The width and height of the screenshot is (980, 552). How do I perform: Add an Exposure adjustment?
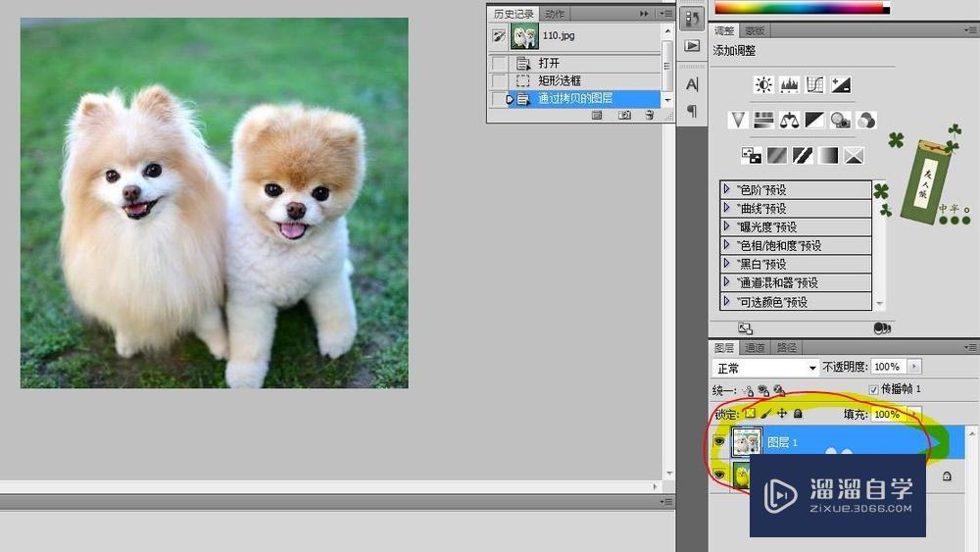coord(841,84)
